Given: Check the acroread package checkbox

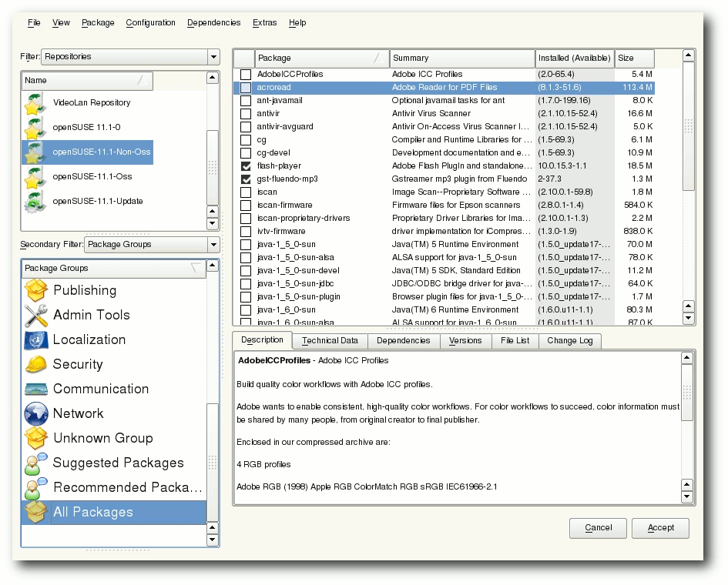Looking at the screenshot, I should tap(246, 87).
